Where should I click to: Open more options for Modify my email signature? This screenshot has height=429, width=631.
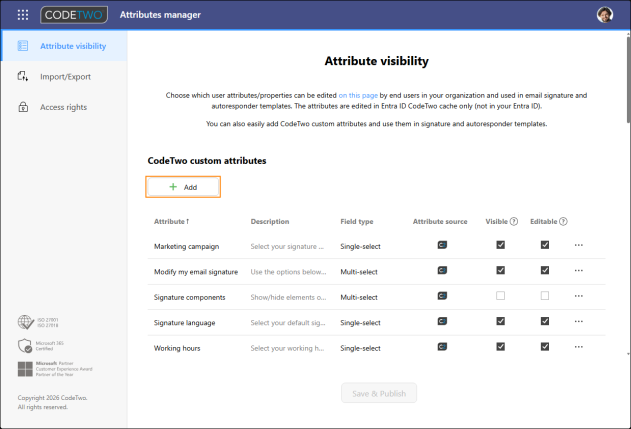(579, 270)
